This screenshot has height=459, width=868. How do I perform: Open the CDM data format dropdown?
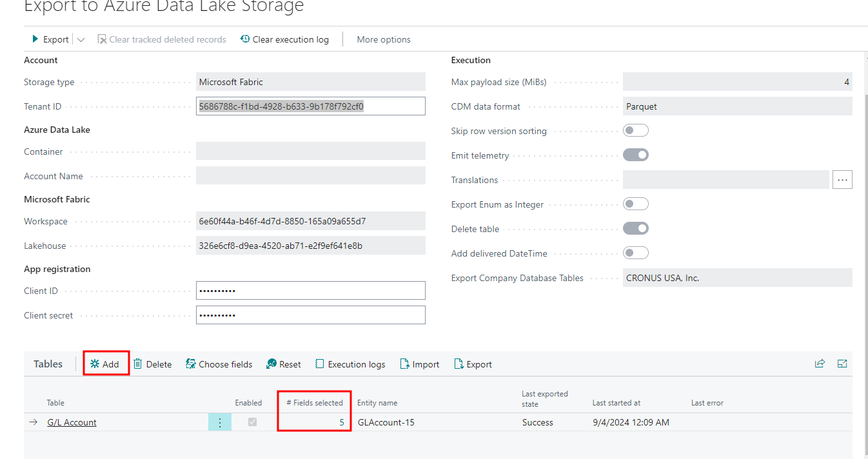(x=738, y=106)
